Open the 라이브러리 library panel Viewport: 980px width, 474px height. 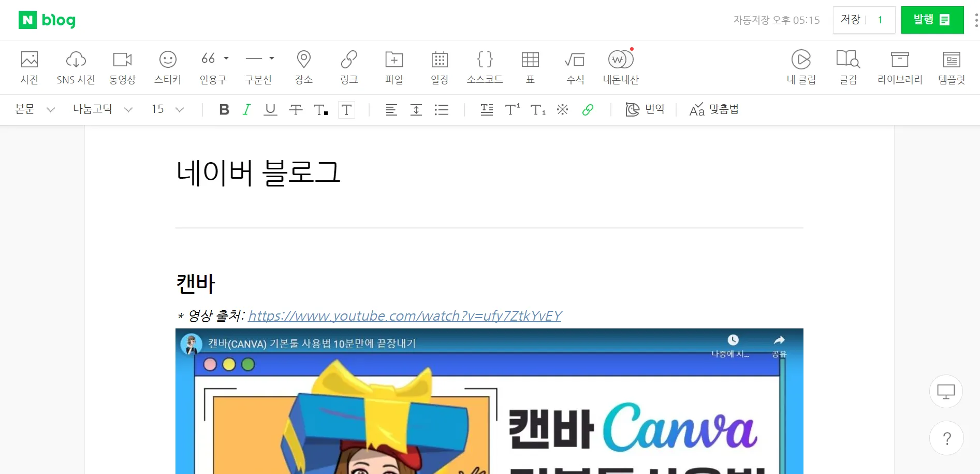(900, 67)
